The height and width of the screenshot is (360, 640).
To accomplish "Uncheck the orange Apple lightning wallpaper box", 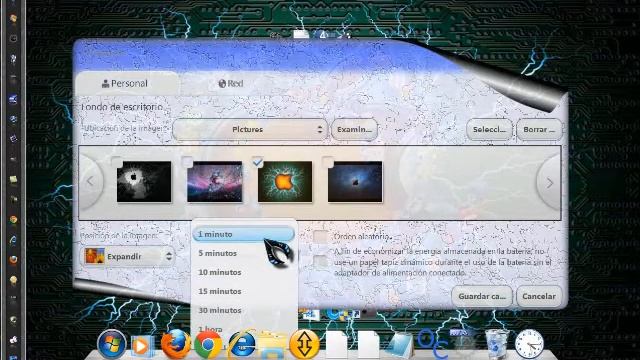I will pos(257,162).
